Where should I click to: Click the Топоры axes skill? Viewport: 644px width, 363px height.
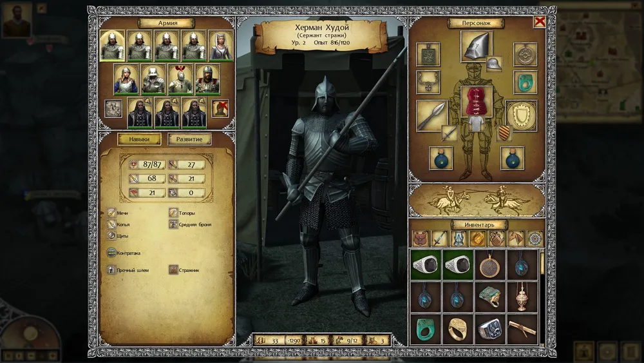click(x=182, y=213)
